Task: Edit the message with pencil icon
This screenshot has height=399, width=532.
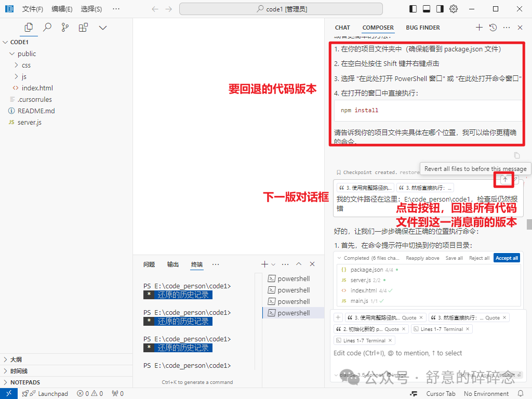Action: pyautogui.click(x=515, y=179)
